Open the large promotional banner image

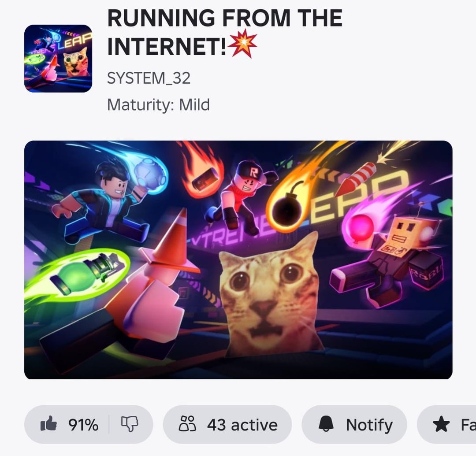point(238,260)
